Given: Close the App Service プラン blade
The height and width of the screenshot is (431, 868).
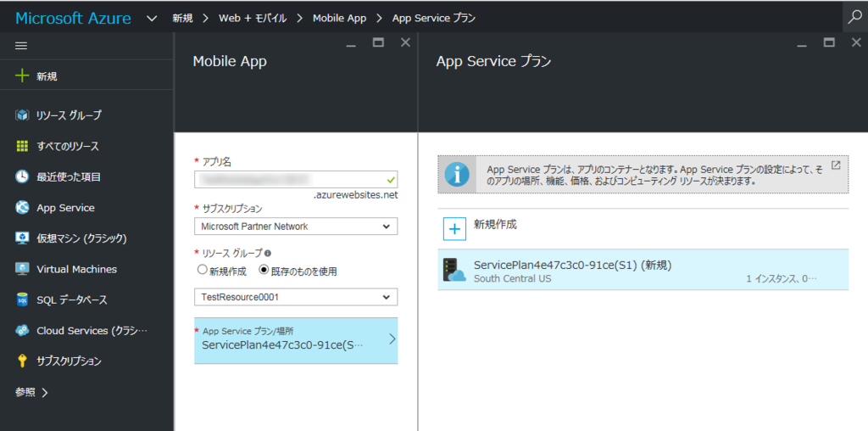Looking at the screenshot, I should coord(856,42).
